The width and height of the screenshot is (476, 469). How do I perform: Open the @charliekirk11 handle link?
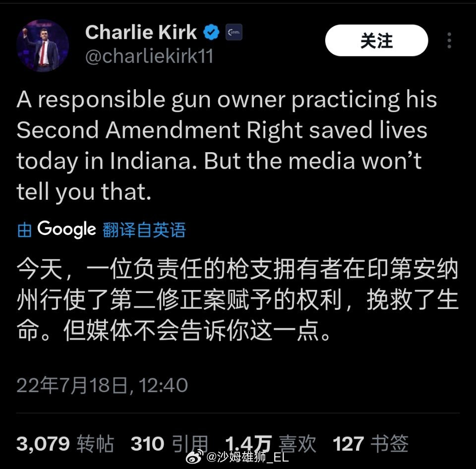click(x=149, y=56)
